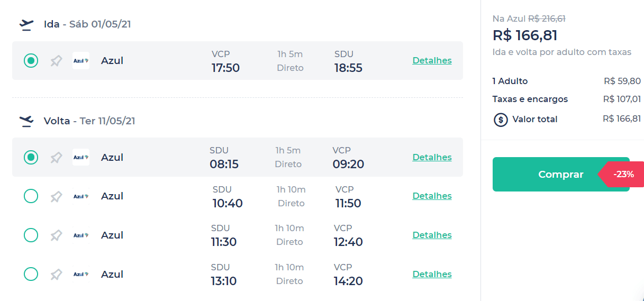The width and height of the screenshot is (644, 301).
Task: View Detalhes of the 10:40 flight
Action: click(432, 196)
